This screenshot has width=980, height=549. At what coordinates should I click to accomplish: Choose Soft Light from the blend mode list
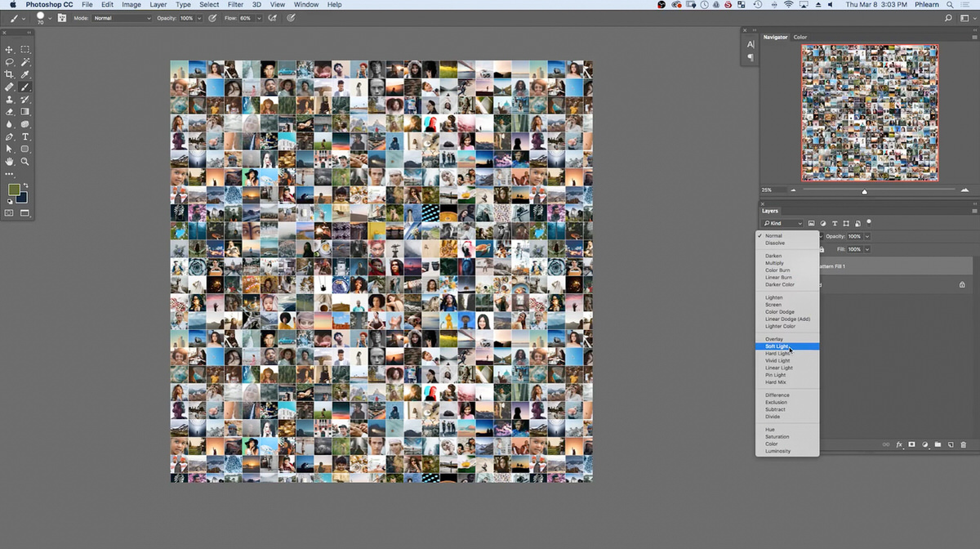point(776,346)
